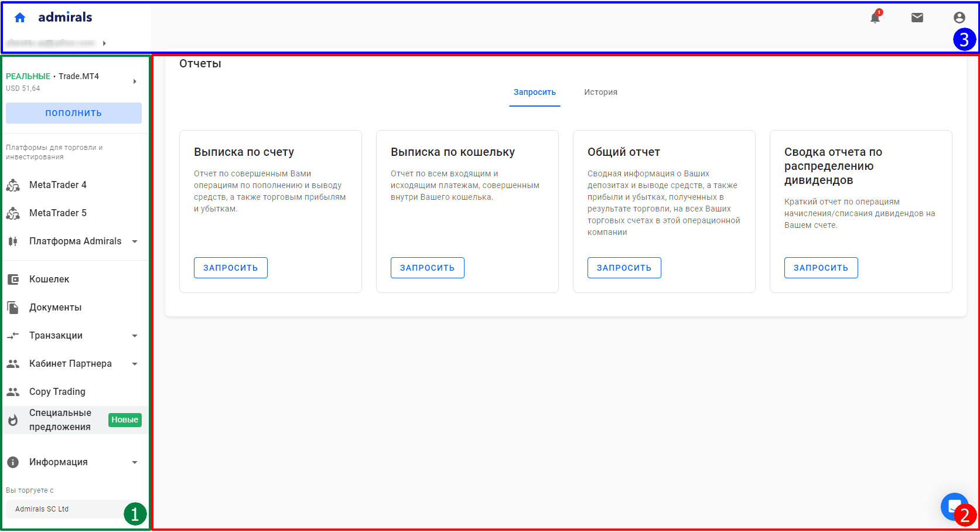Open the mail envelope inbox
The height and width of the screenshot is (532, 980).
pos(917,18)
